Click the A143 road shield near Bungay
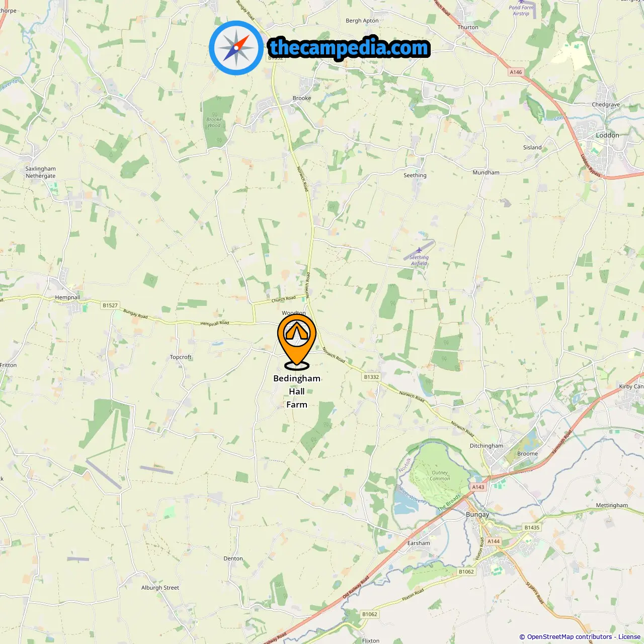 pos(478,487)
